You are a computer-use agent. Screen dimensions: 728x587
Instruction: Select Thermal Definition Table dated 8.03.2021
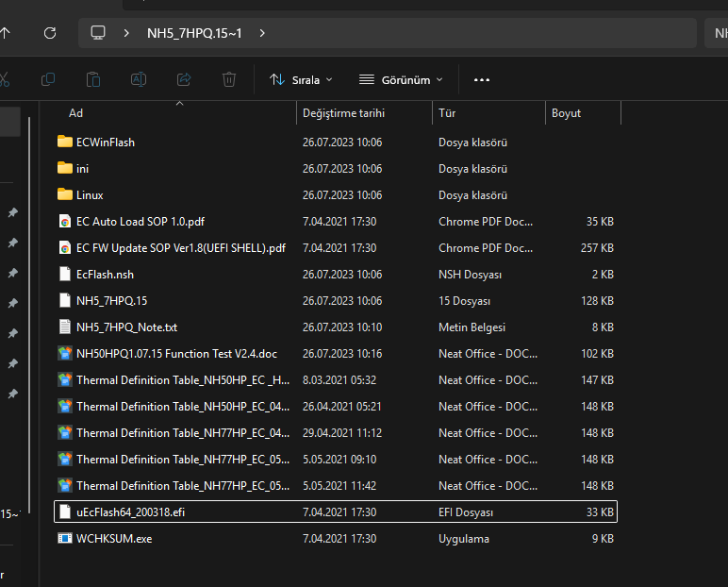pyautogui.click(x=183, y=380)
